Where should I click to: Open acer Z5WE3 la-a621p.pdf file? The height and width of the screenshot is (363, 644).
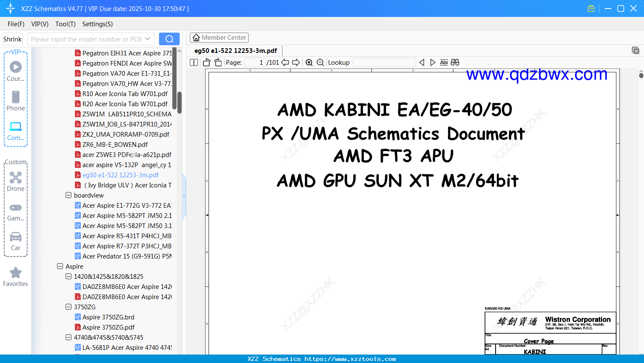coord(123,155)
